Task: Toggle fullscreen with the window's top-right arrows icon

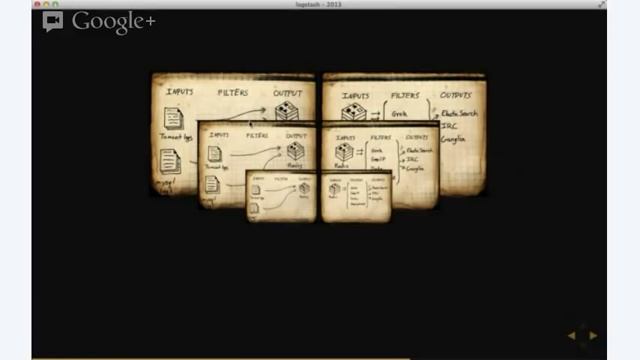Action: pyautogui.click(x=602, y=4)
